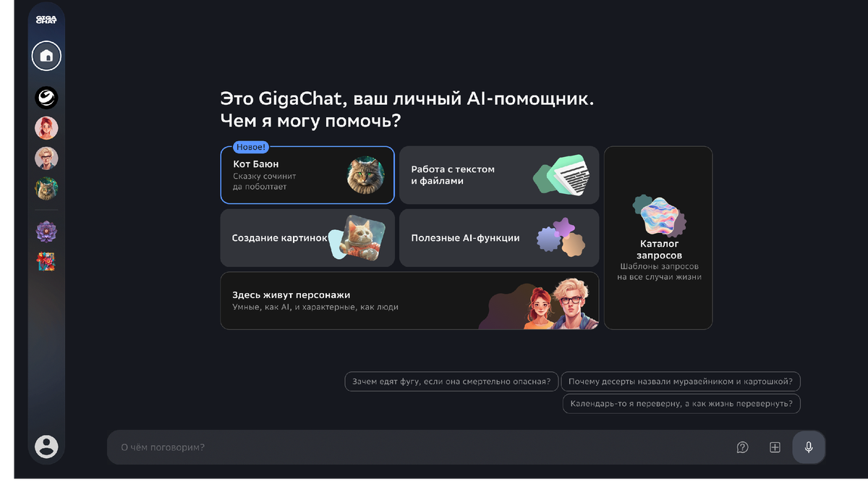Open the Каталог запросов card
The height and width of the screenshot is (495, 868).
(658, 238)
